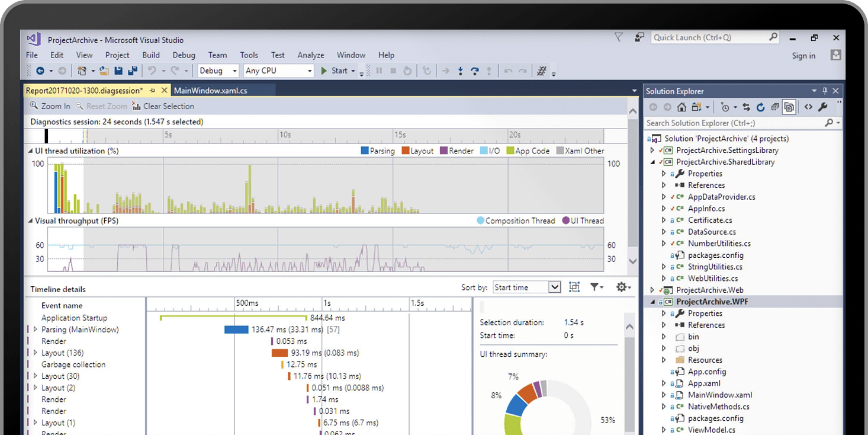
Task: Click the diagnostics graph scroll-down arrow
Action: (x=632, y=261)
